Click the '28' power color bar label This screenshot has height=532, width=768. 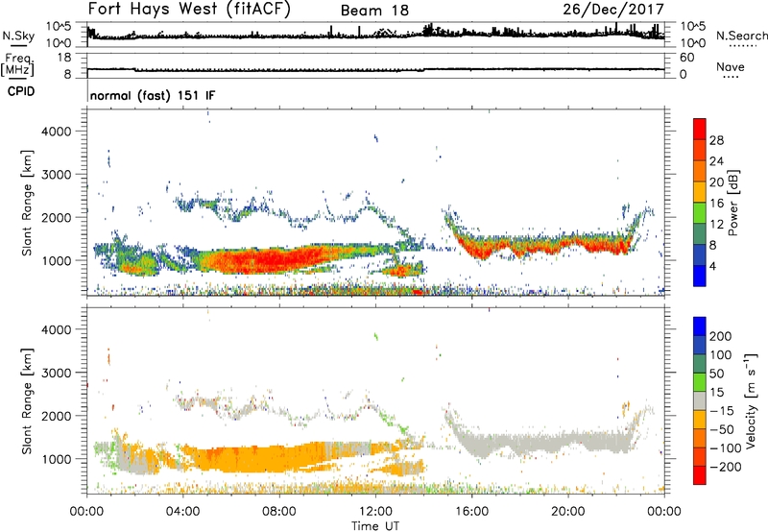coord(716,140)
